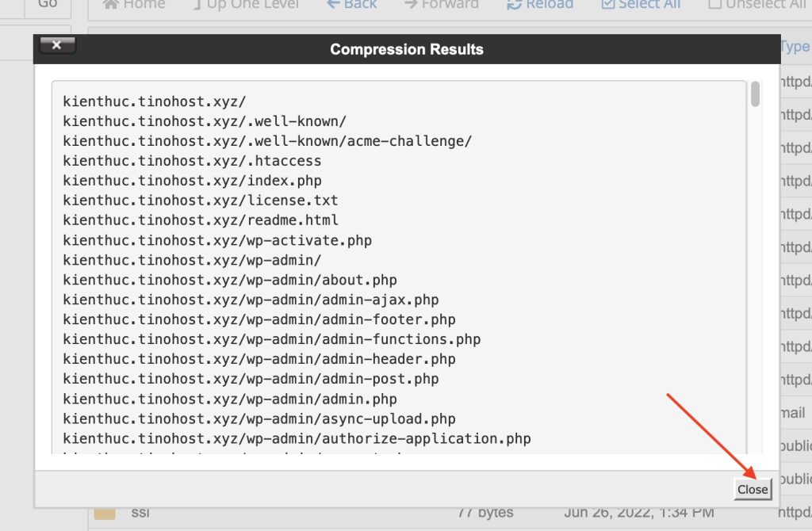Click the Jun 26, 2022 modified date
Image resolution: width=812 pixels, height=531 pixels.
(x=639, y=512)
